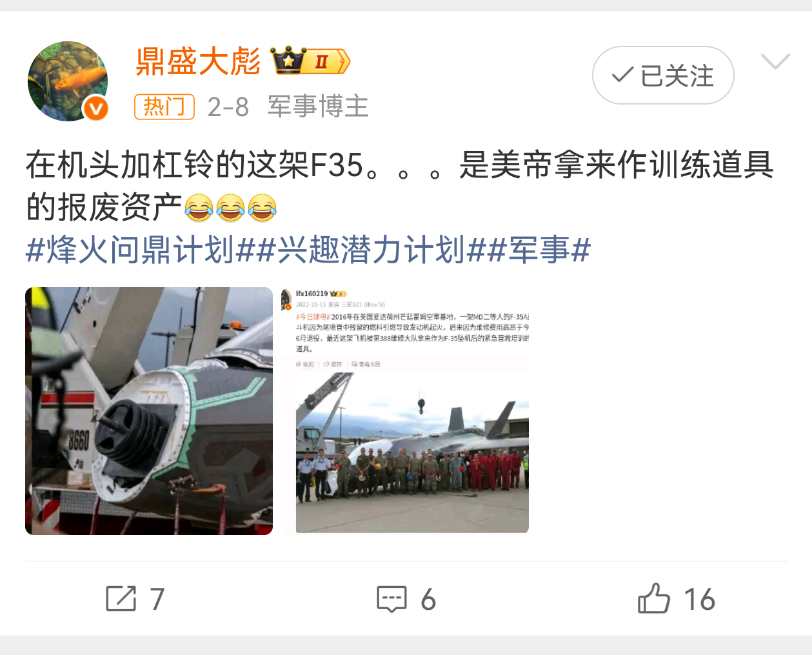
Task: Tap the post text about F35
Action: (400, 186)
